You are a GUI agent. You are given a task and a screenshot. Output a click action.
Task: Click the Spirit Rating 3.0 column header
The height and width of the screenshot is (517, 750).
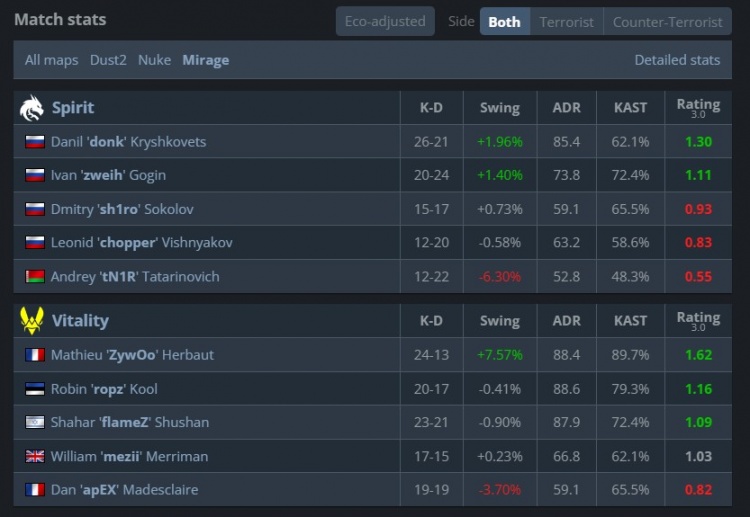698,107
